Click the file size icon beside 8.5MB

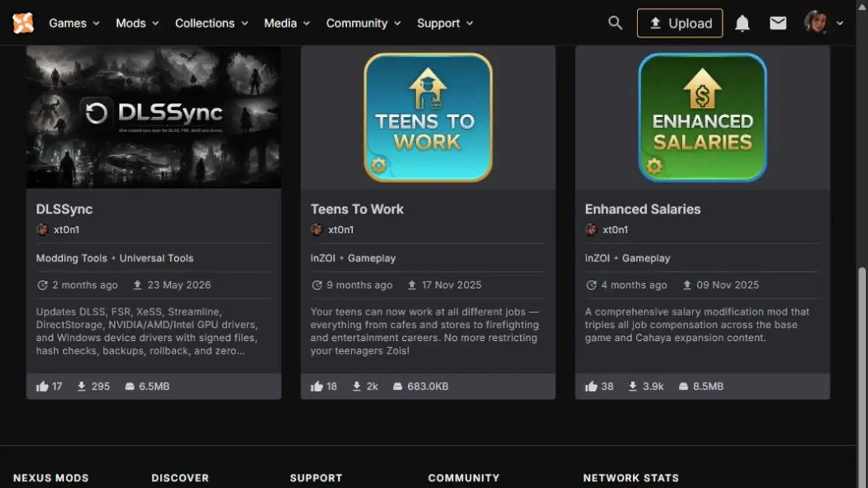(x=684, y=386)
